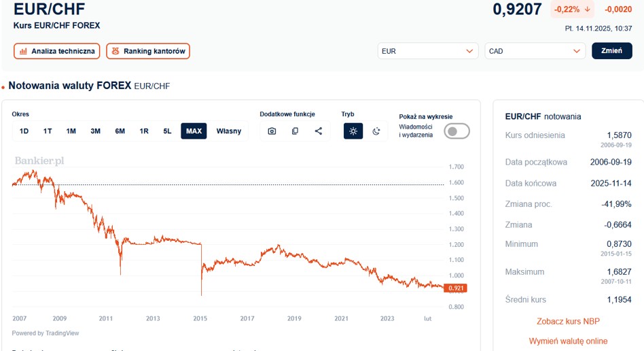Click the share chart icon
The image size is (644, 351).
(318, 131)
